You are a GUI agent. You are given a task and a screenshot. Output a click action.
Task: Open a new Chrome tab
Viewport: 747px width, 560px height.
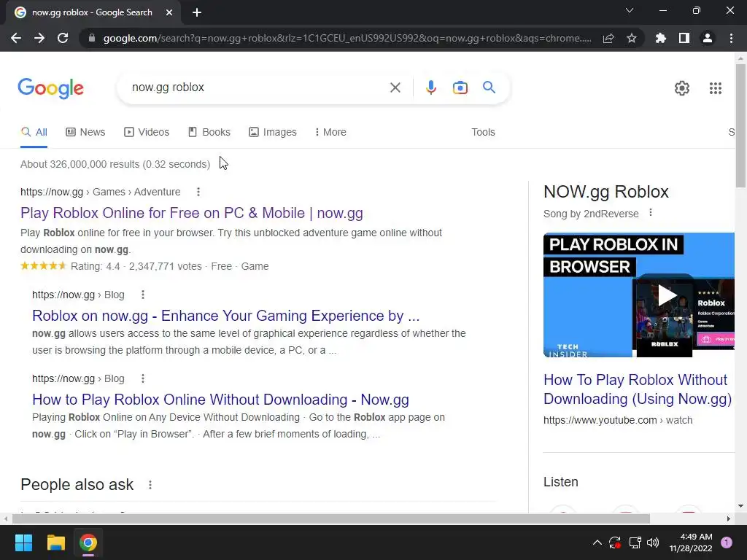[197, 12]
